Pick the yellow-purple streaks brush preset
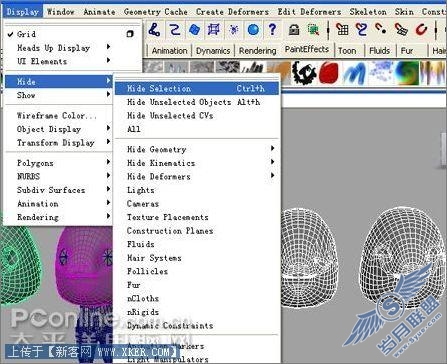The height and width of the screenshot is (364, 447). point(433,73)
